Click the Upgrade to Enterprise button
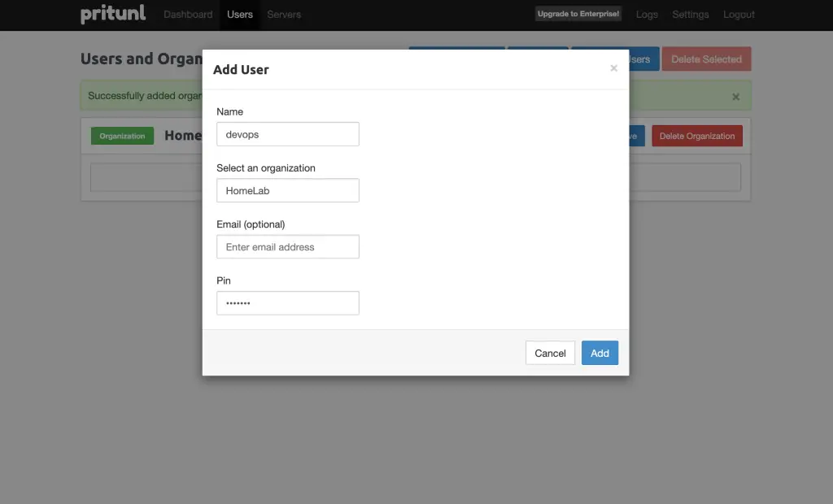 click(x=578, y=13)
